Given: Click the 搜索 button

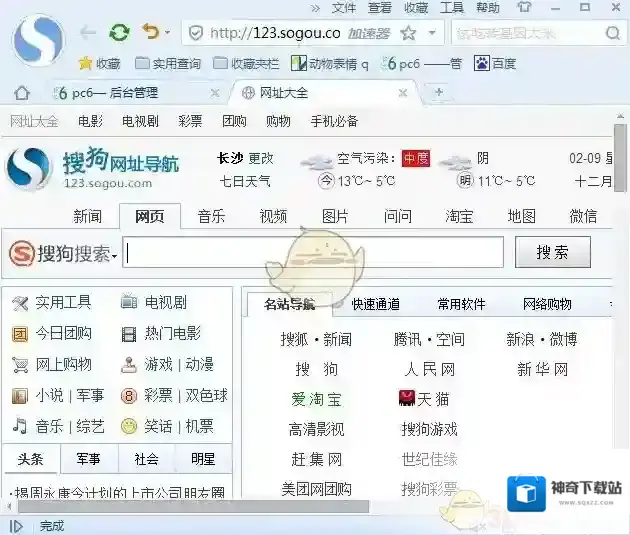Looking at the screenshot, I should (x=552, y=252).
